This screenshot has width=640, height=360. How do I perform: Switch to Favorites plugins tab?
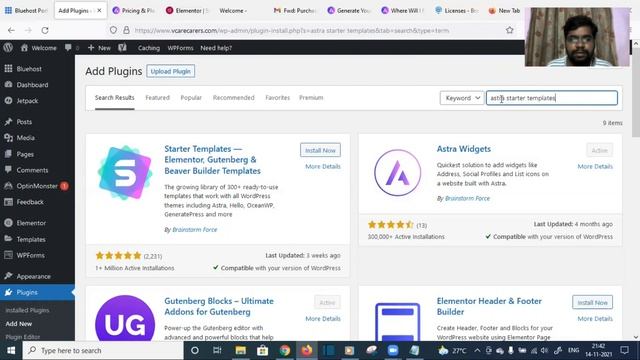tap(278, 98)
